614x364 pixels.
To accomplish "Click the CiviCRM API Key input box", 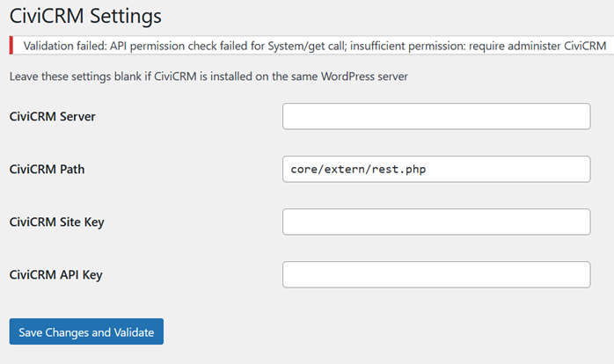I will 435,274.
